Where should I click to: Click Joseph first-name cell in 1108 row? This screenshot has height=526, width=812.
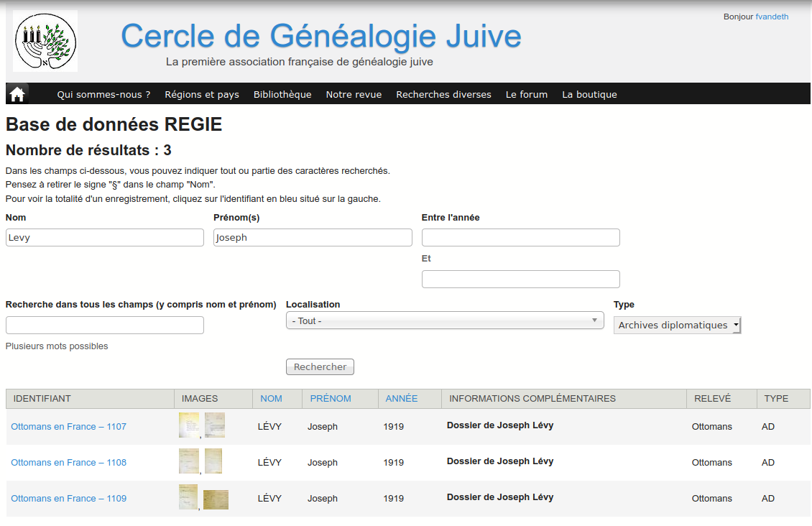point(323,462)
